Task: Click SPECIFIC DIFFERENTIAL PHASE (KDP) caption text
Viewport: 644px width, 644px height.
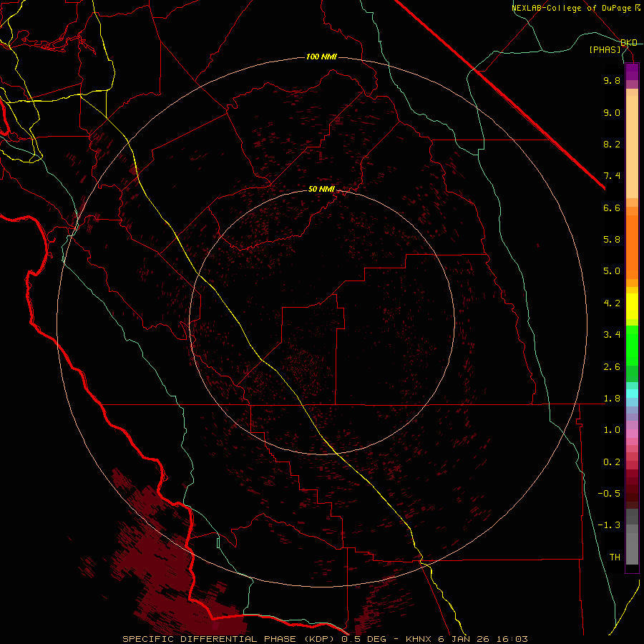Action: tap(229, 639)
